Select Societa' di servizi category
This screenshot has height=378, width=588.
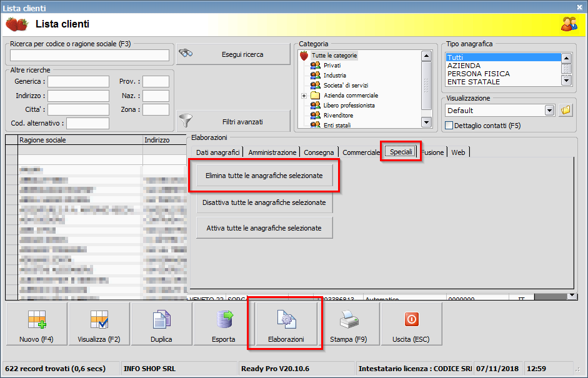pyautogui.click(x=346, y=86)
